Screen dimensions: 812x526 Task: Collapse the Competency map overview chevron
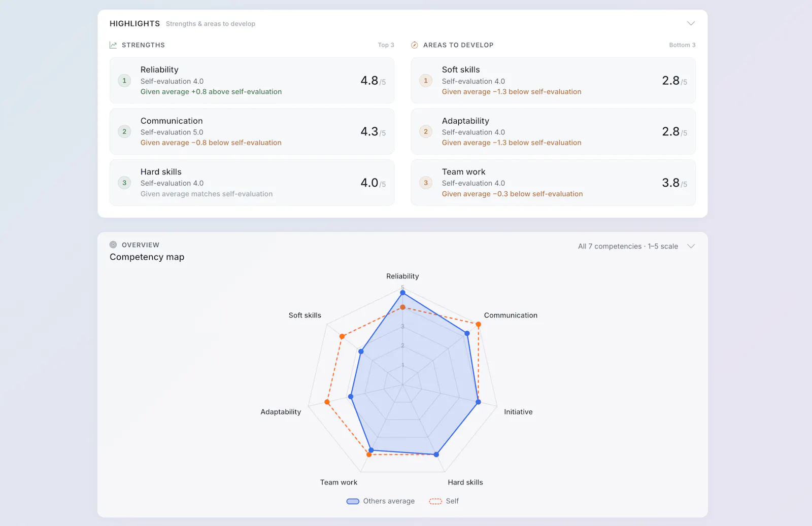click(x=691, y=246)
